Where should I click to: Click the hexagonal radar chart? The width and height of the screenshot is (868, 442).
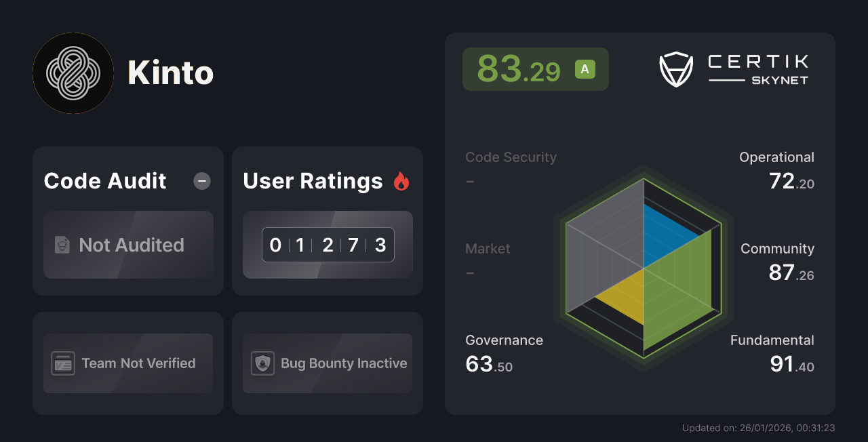[643, 270]
